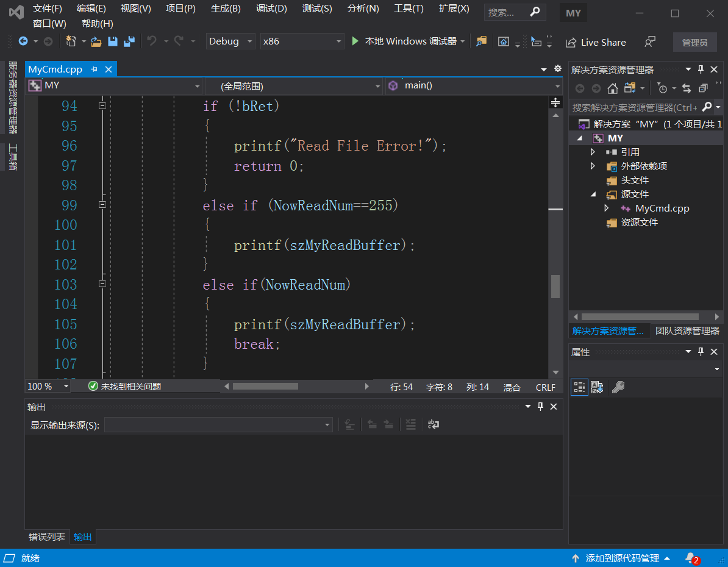Click 本地 Windows 调试器 start button
Viewport: 728px width, 567px height.
[410, 41]
